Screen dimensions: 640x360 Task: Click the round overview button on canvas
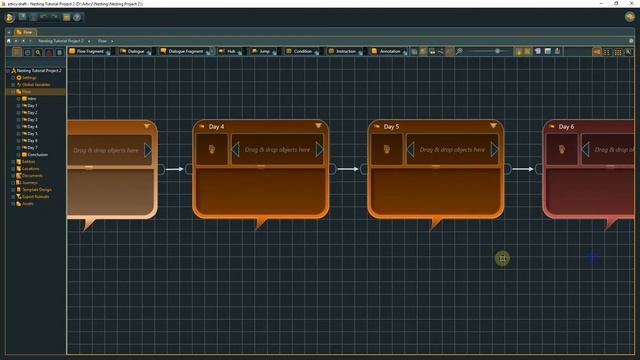[x=502, y=258]
